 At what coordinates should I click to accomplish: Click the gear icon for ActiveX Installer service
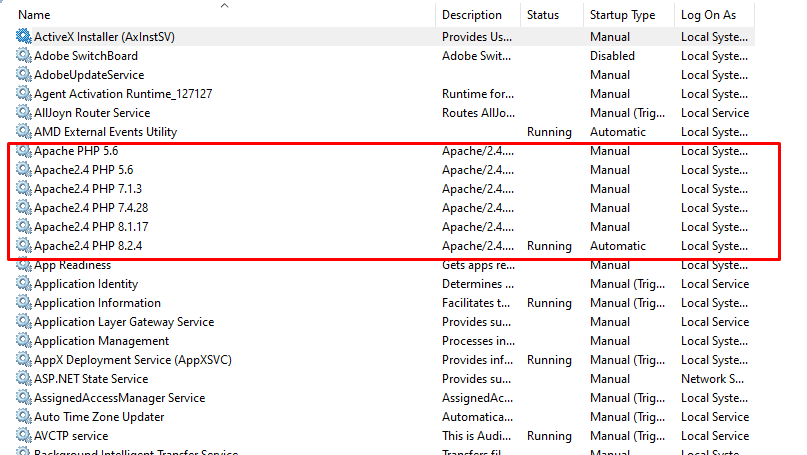pos(24,36)
